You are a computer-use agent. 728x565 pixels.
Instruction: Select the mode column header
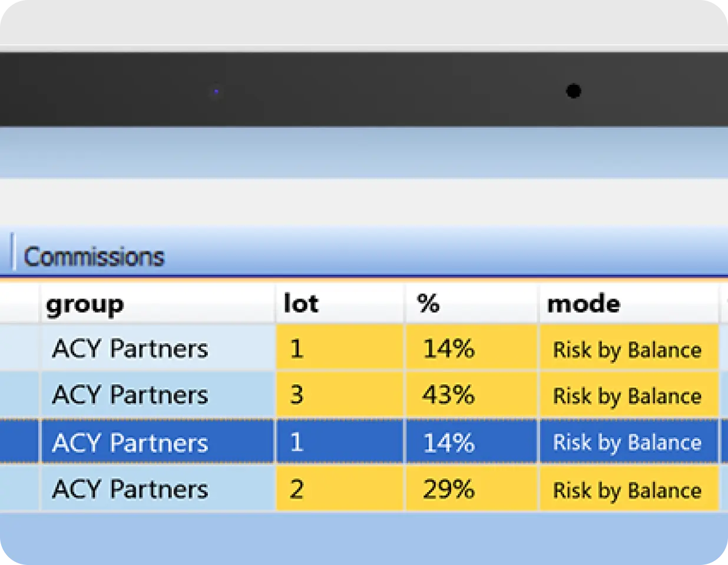pyautogui.click(x=583, y=304)
